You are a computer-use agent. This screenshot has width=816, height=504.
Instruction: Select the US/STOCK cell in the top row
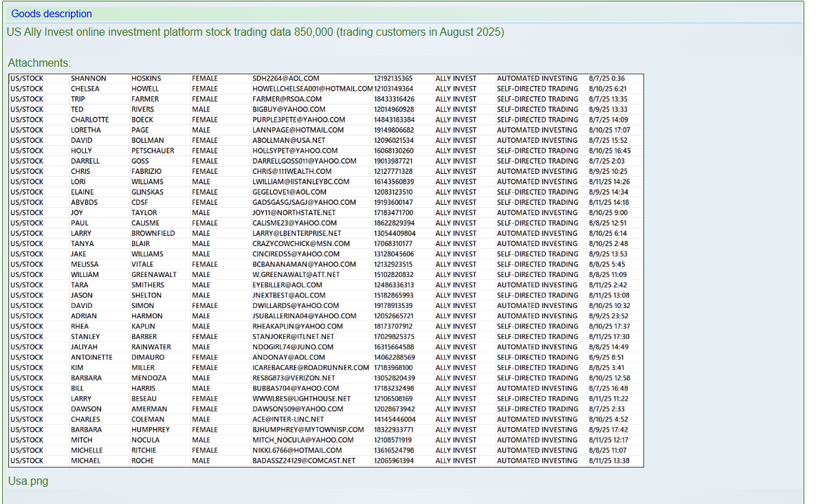27,78
